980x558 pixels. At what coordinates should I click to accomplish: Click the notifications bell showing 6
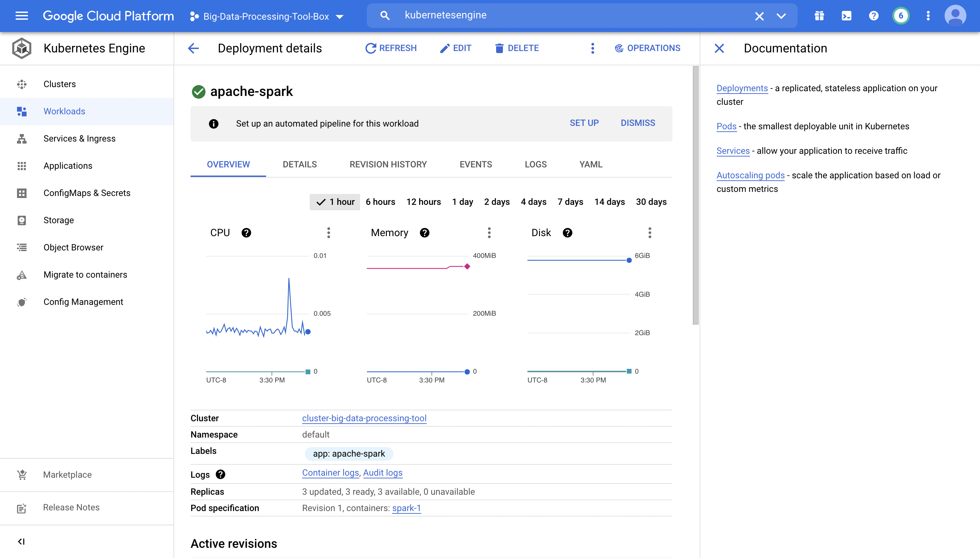coord(901,16)
